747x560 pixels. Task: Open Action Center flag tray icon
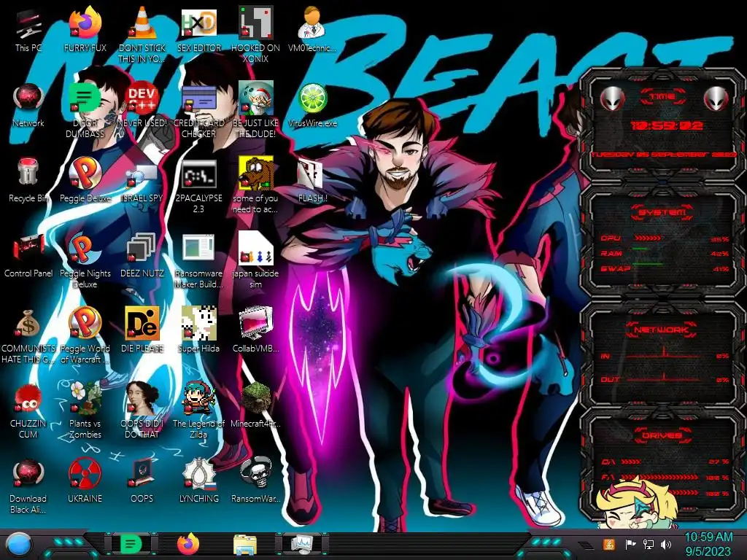630,544
